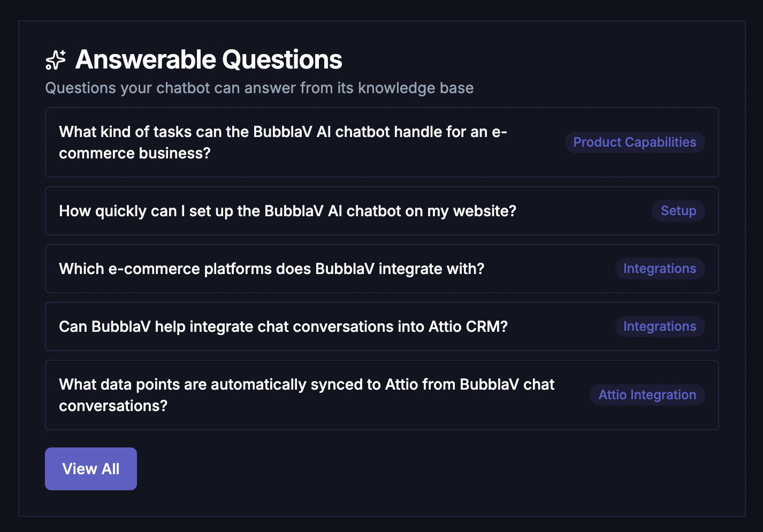The height and width of the screenshot is (532, 763).
Task: Click the Integrations tag on Attio CRM question
Action: (660, 326)
